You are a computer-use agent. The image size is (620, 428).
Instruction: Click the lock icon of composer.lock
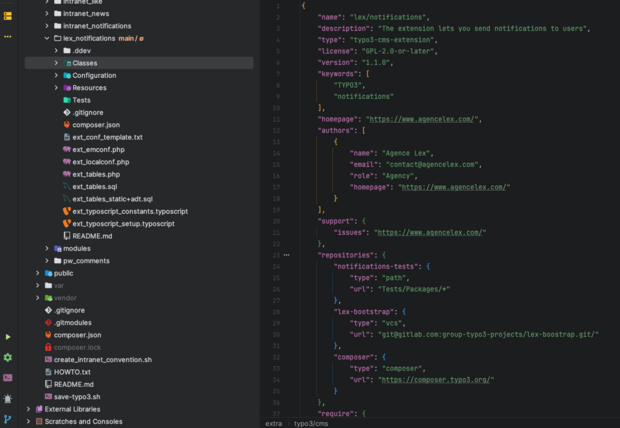pyautogui.click(x=48, y=347)
